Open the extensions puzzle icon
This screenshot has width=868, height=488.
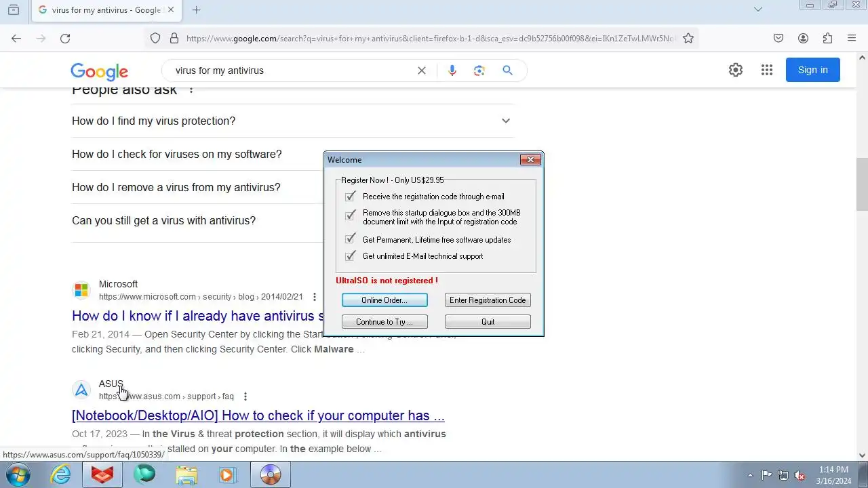click(827, 39)
